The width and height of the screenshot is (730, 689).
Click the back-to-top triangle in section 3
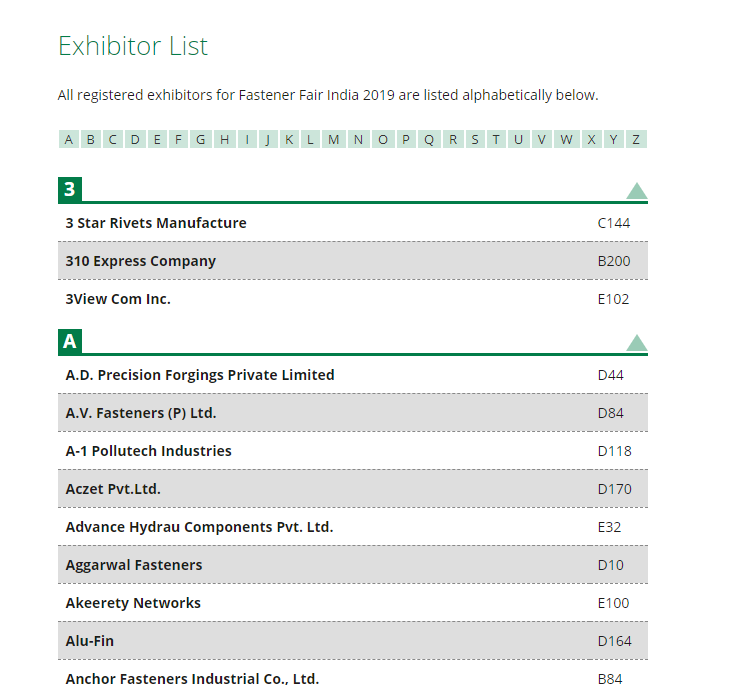636,191
